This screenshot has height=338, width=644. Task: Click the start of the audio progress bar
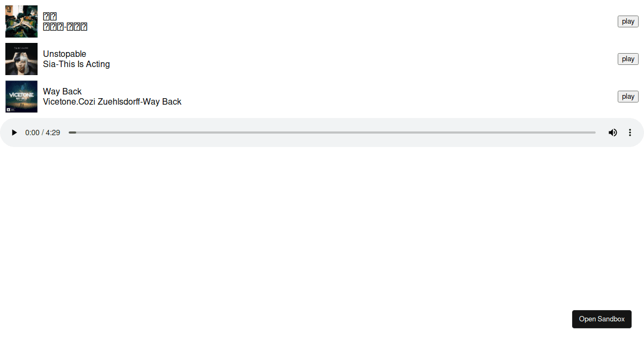[x=70, y=133]
